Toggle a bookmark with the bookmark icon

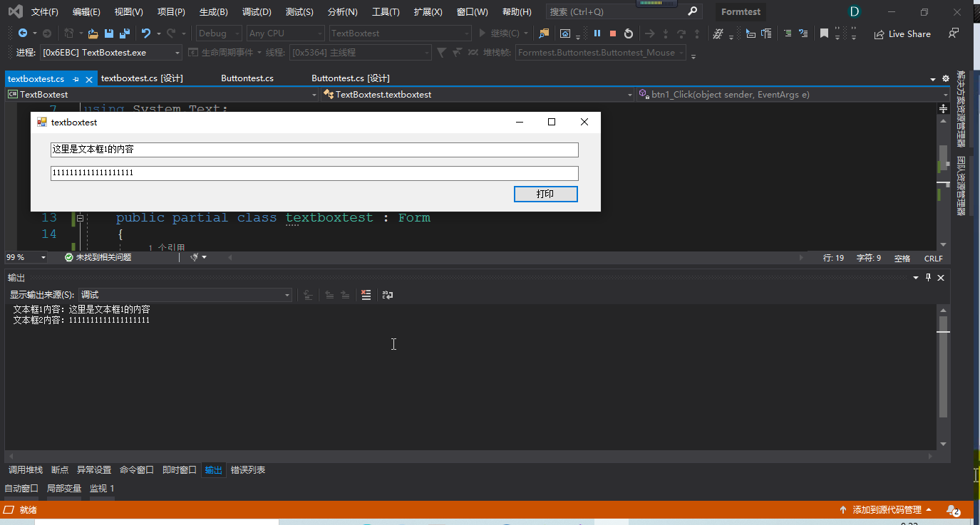point(824,33)
